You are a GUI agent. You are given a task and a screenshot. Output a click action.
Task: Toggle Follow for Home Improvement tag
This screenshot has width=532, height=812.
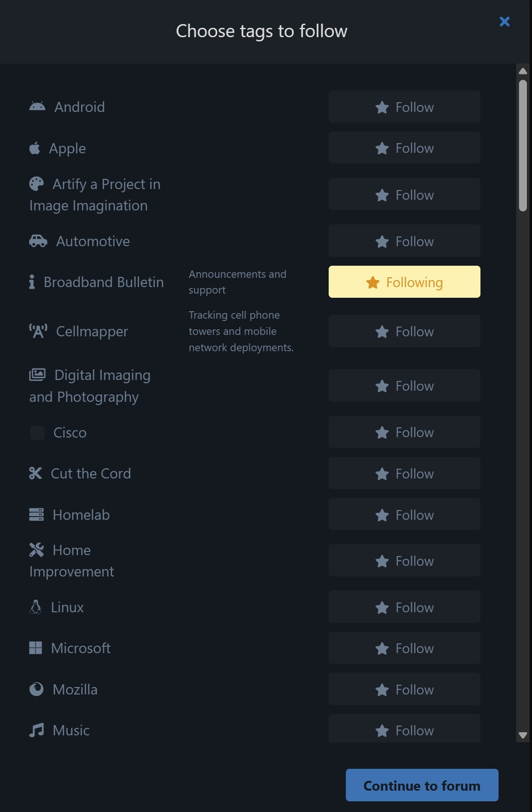pyautogui.click(x=404, y=560)
